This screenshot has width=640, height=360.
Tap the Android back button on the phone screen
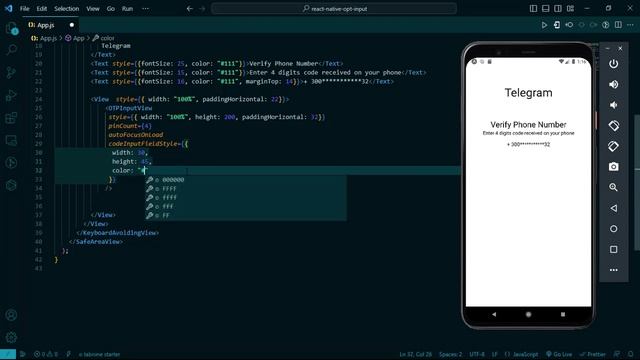click(x=494, y=314)
